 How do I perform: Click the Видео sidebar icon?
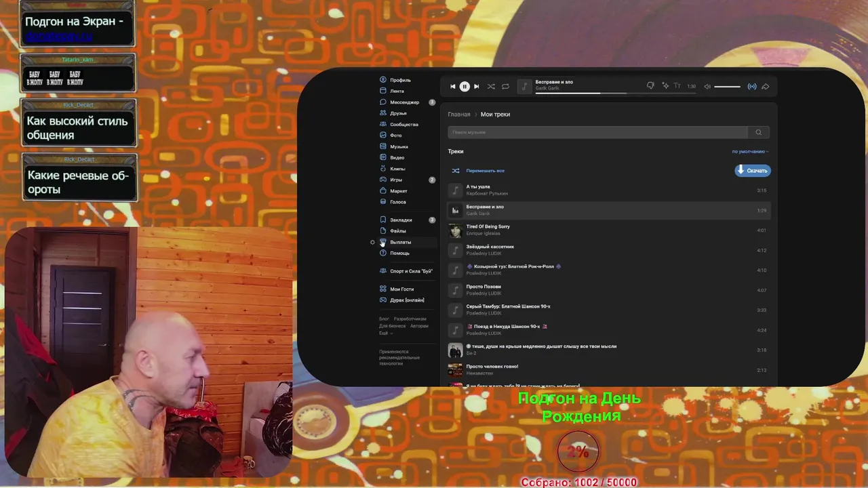coord(383,157)
